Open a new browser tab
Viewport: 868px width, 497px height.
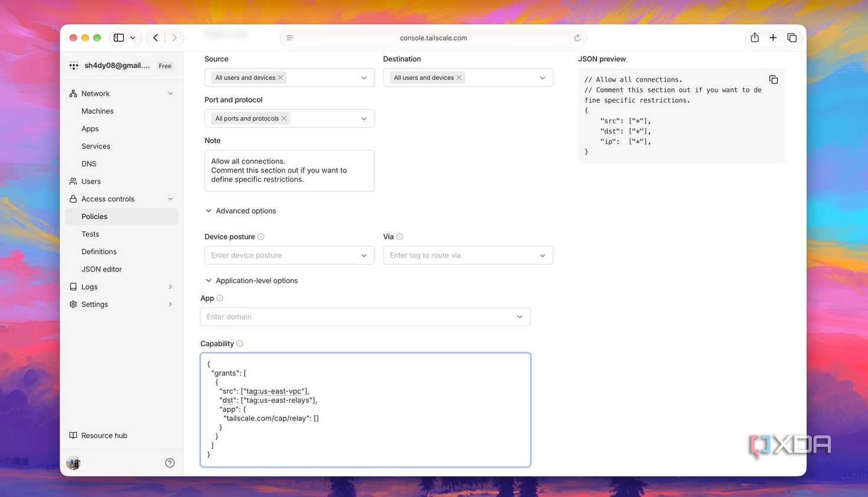(773, 38)
